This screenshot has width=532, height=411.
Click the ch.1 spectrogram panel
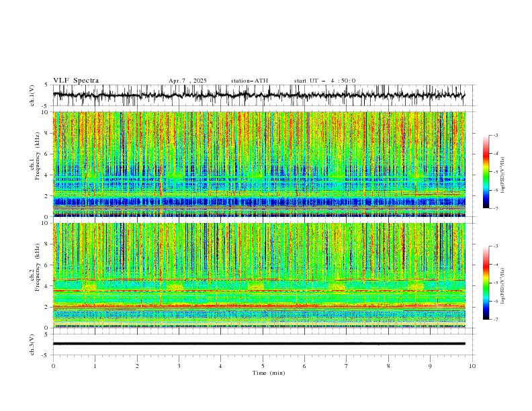point(259,164)
